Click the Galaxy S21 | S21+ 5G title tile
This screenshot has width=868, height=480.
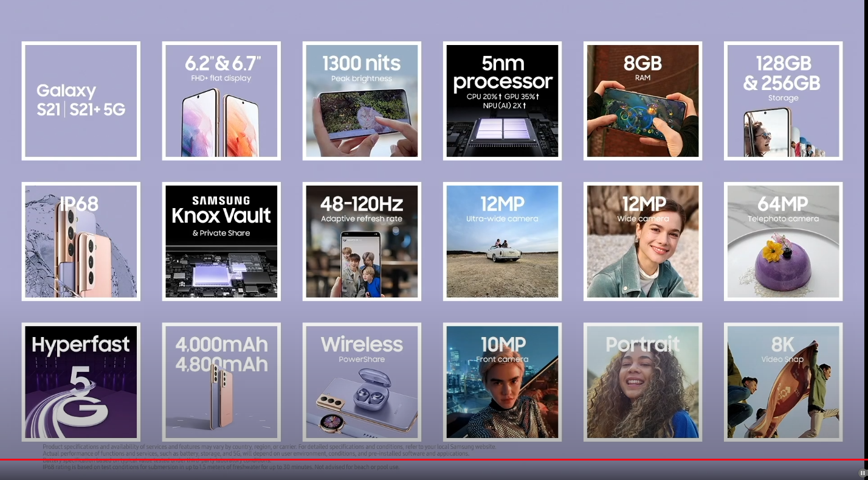click(81, 101)
